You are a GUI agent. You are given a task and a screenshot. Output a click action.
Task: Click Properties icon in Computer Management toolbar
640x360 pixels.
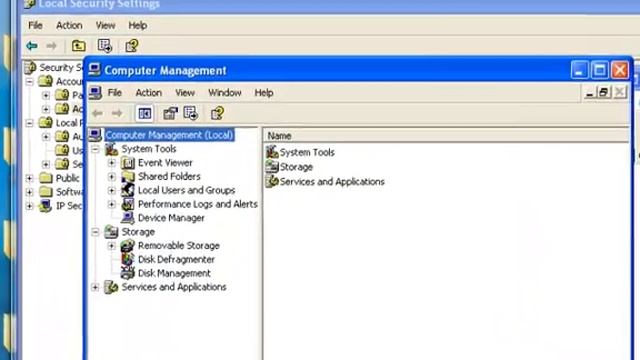coord(170,113)
